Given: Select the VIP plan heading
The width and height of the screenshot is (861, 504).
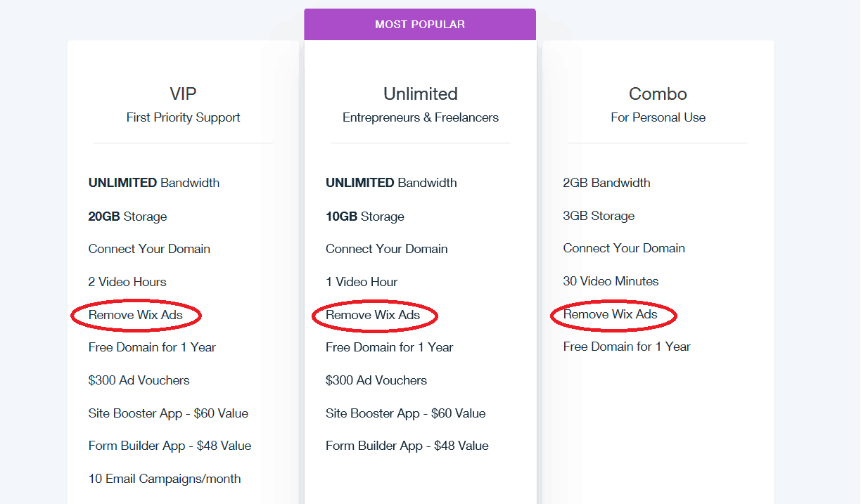Looking at the screenshot, I should point(183,93).
